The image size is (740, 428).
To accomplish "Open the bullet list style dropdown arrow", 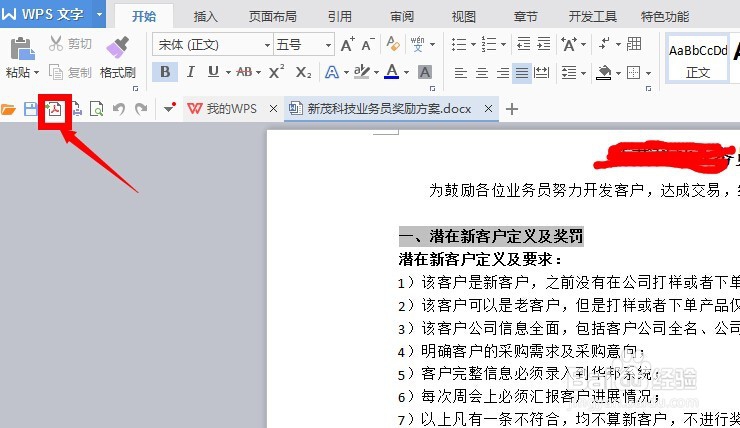I will [473, 45].
